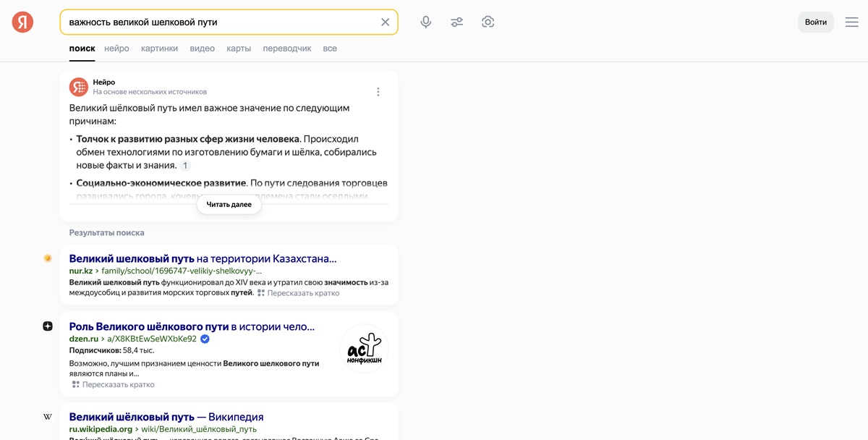Screen dimensions: 868x440
Task: Click the АСТ Нонфикшн channel logo thumbnail
Action: (365, 349)
